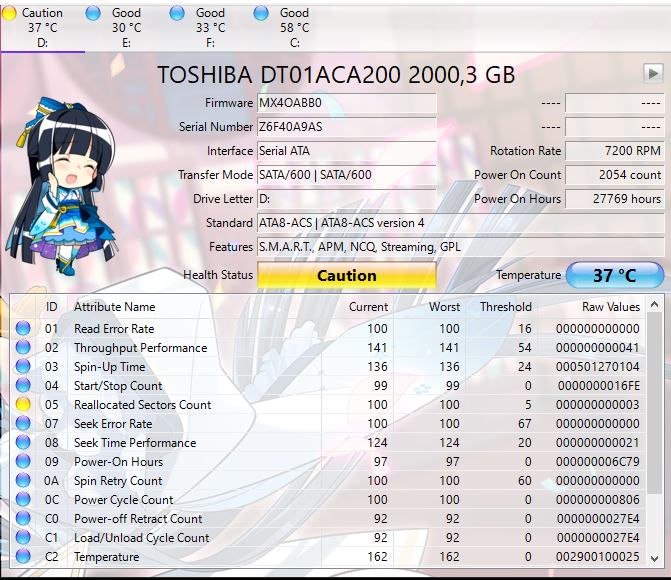The height and width of the screenshot is (580, 671).
Task: Click the blue orb for Power-On Hours
Action: coord(23,461)
